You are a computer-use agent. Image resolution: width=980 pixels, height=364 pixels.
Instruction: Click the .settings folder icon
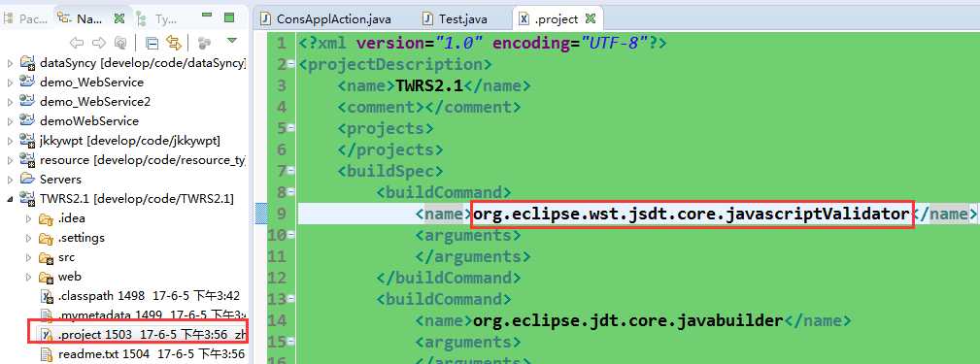pyautogui.click(x=47, y=238)
